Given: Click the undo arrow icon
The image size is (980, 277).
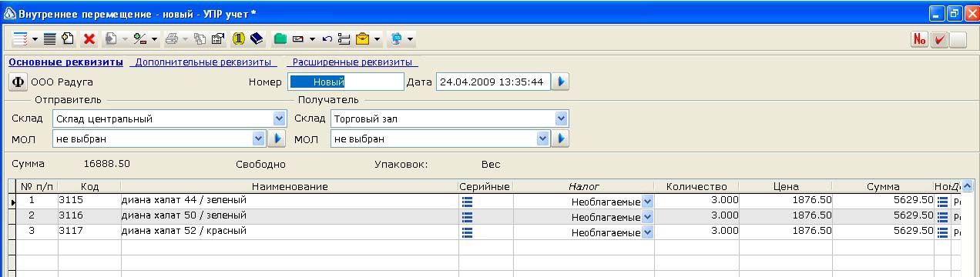Looking at the screenshot, I should [327, 38].
